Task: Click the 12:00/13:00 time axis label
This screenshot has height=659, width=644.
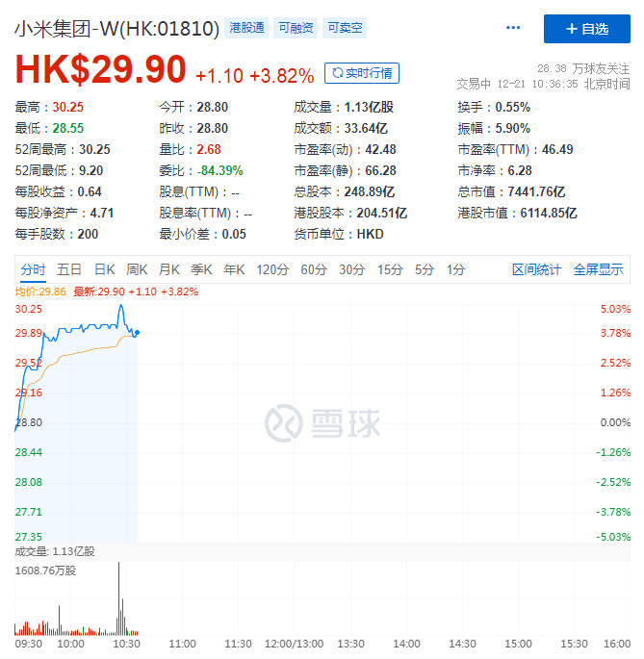Action: pos(294,644)
